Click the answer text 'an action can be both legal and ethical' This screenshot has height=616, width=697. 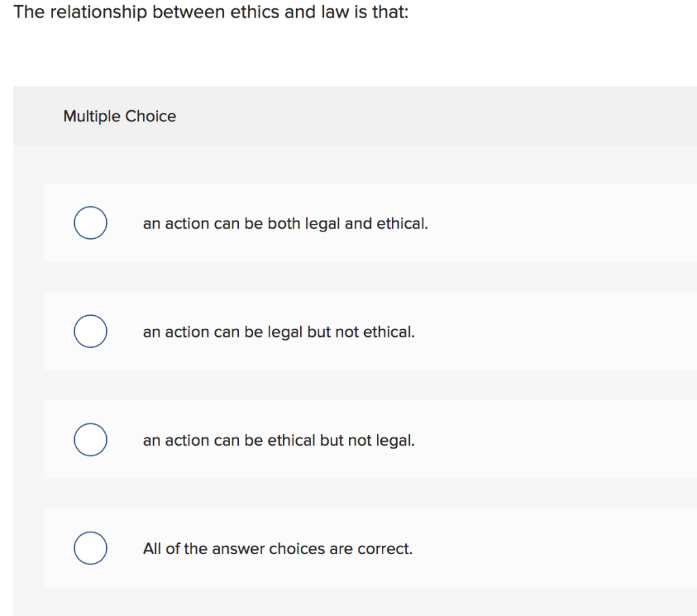[285, 223]
